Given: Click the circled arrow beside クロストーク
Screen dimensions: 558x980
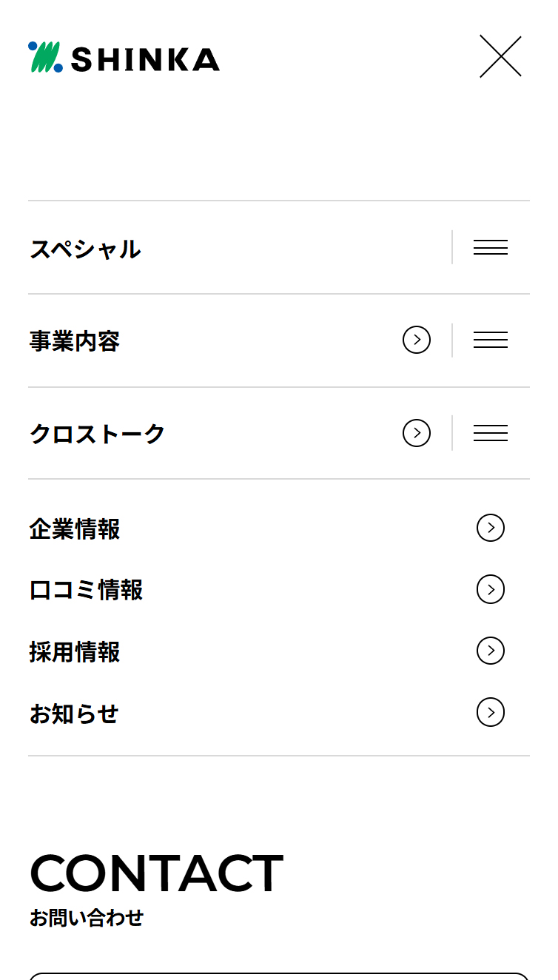Looking at the screenshot, I should click(417, 433).
